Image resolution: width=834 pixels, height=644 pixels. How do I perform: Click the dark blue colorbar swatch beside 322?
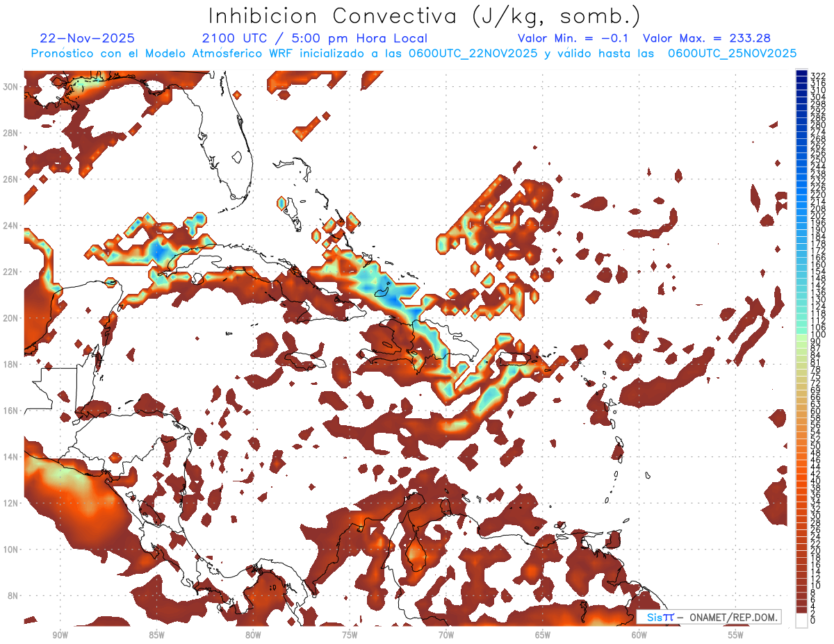[801, 74]
